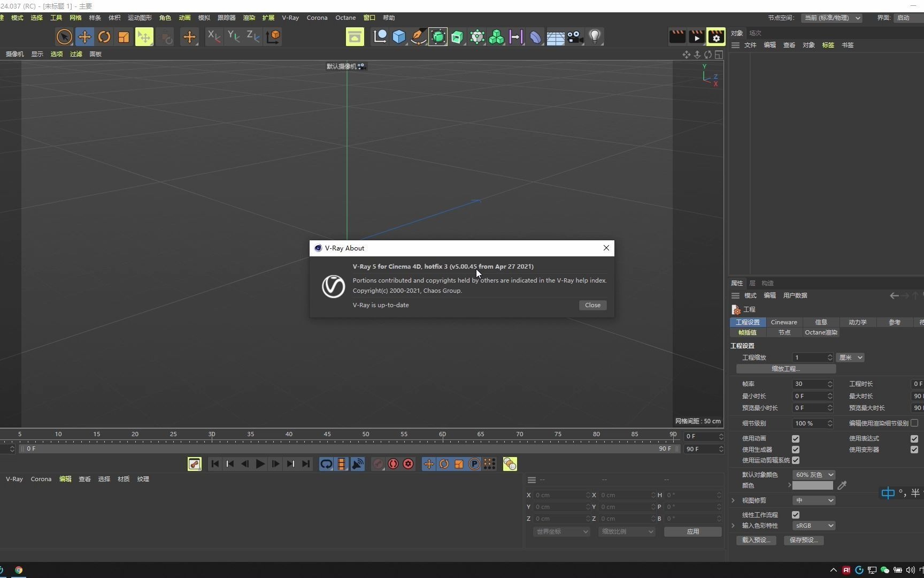Enable autokeying button
The image size is (924, 578).
click(393, 464)
